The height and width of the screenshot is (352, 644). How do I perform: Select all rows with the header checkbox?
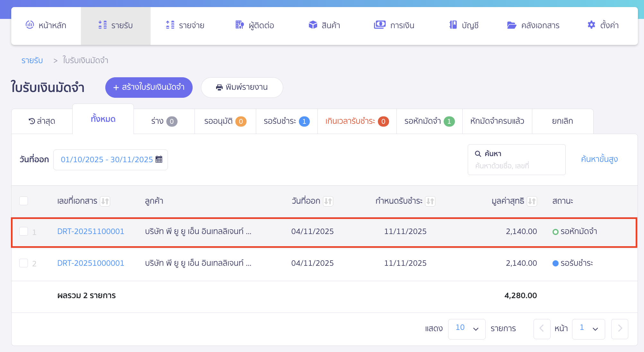[23, 201]
